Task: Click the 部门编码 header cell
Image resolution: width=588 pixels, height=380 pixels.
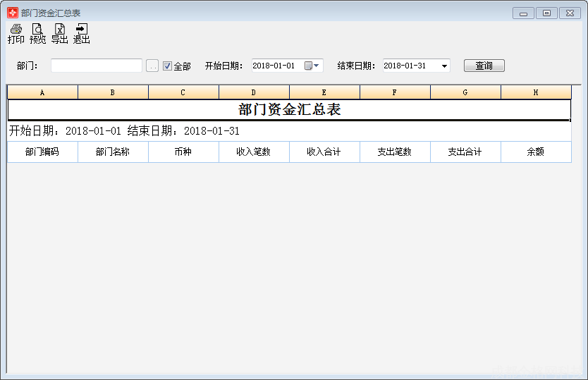Action: tap(42, 152)
